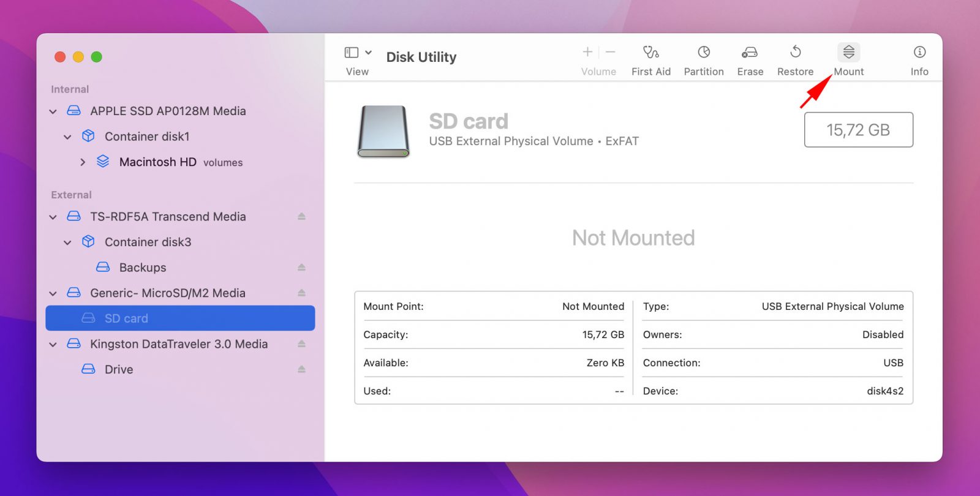Screen dimensions: 980x496
Task: Zoom the window with green button
Action: (96, 57)
